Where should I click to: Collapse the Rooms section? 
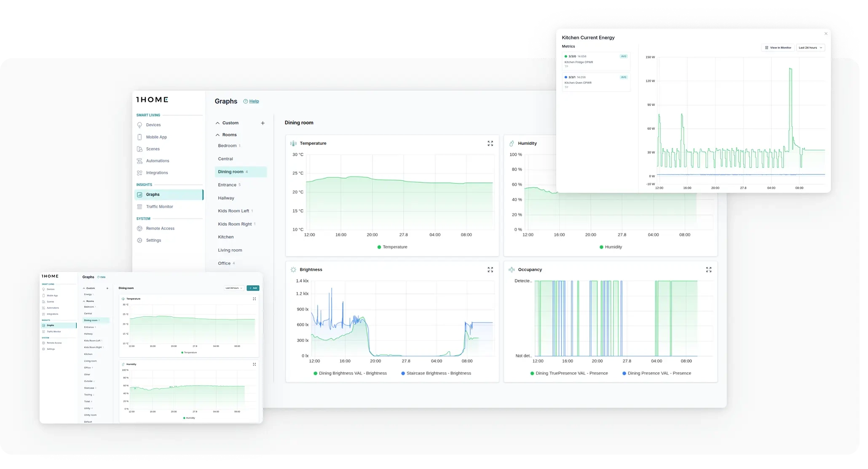click(x=218, y=135)
